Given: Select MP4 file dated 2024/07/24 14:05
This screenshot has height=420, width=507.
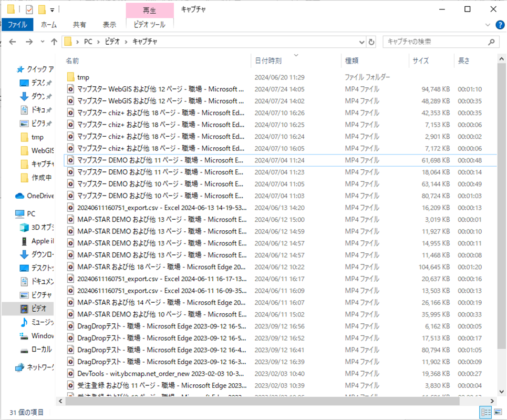Looking at the screenshot, I should tap(280, 89).
